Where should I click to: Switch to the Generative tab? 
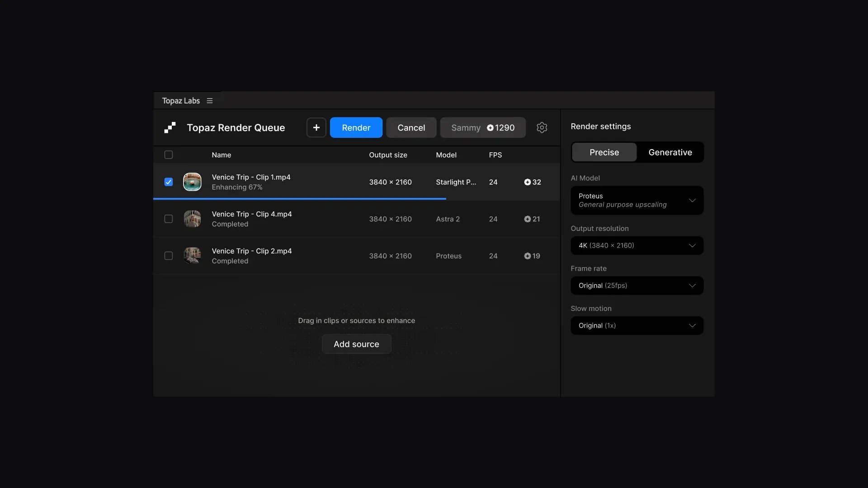pos(670,152)
